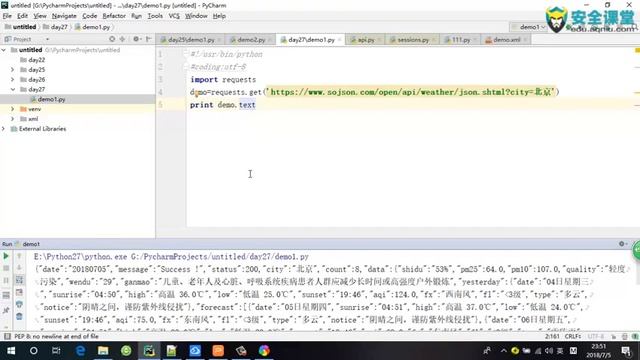Screen dimensions: 640x360
Task: Click the Down the stack trace arrow
Action: click(19, 268)
